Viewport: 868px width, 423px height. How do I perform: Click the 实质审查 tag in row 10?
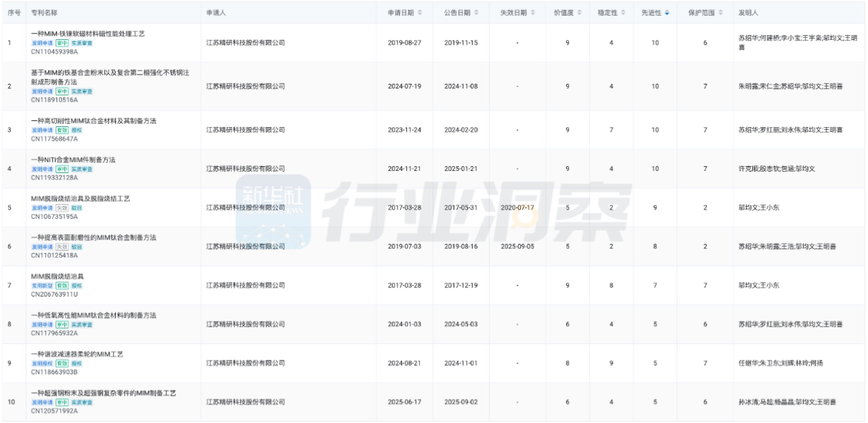(82, 402)
